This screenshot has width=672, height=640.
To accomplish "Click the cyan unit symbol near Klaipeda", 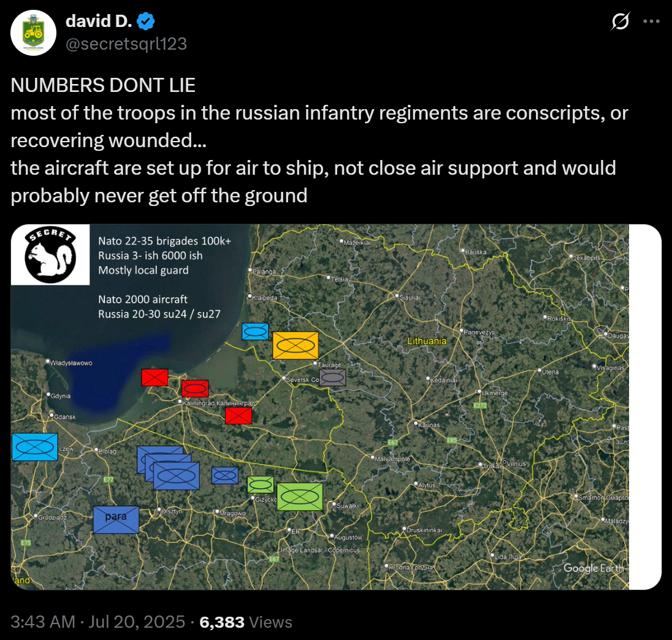I will click(256, 332).
